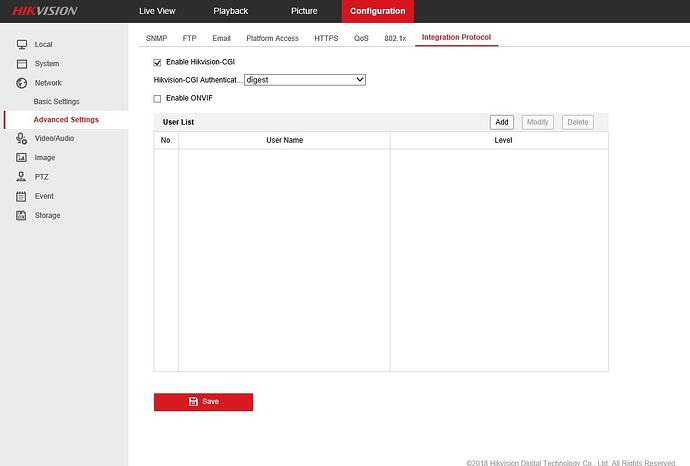
Task: Click the User Name column header
Action: coord(284,140)
